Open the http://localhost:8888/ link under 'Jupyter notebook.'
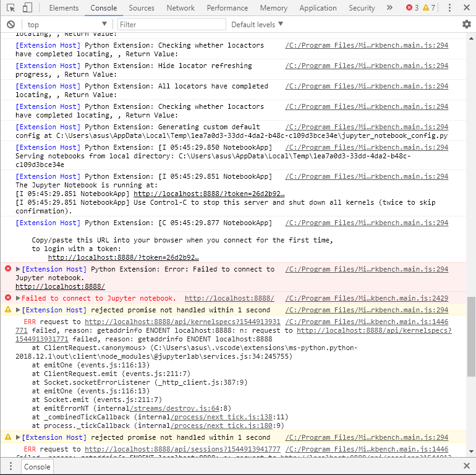Image resolution: width=476 pixels, height=475 pixels. (60, 286)
